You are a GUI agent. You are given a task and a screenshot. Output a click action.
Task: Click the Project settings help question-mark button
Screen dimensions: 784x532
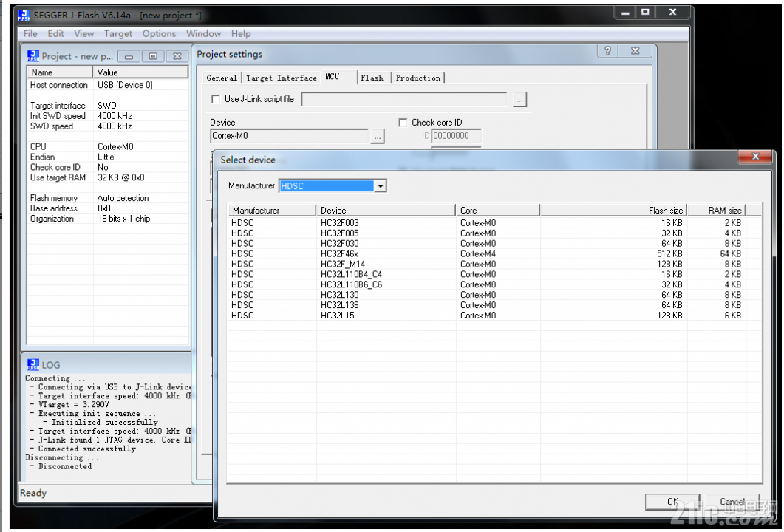point(607,50)
